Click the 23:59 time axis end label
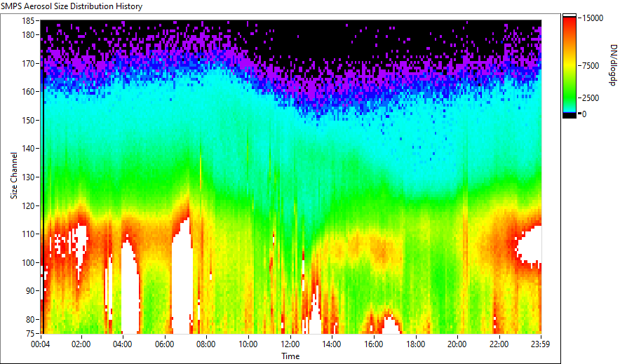This screenshot has width=620, height=364. click(x=540, y=344)
